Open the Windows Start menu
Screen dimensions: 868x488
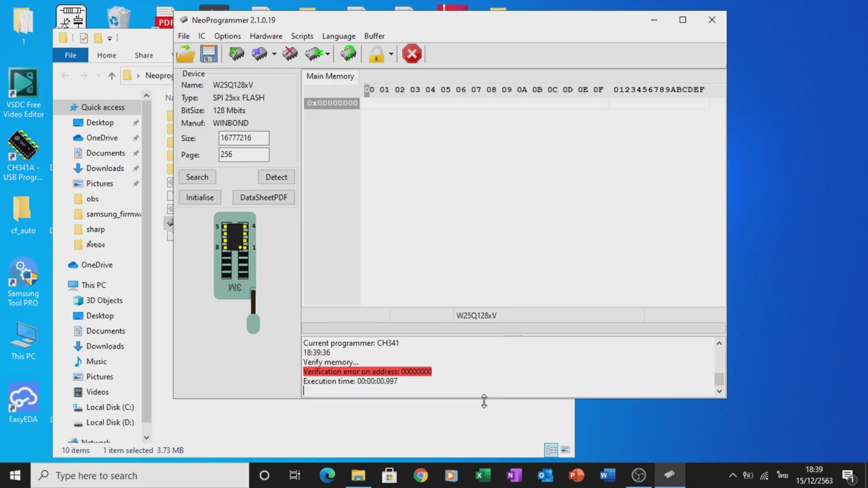pyautogui.click(x=15, y=475)
